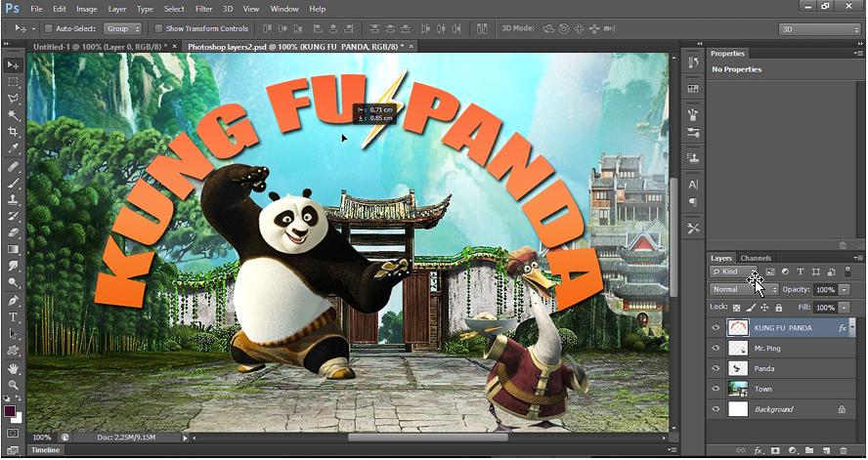The width and height of the screenshot is (868, 460).
Task: Open the Layer menu
Action: [x=116, y=9]
